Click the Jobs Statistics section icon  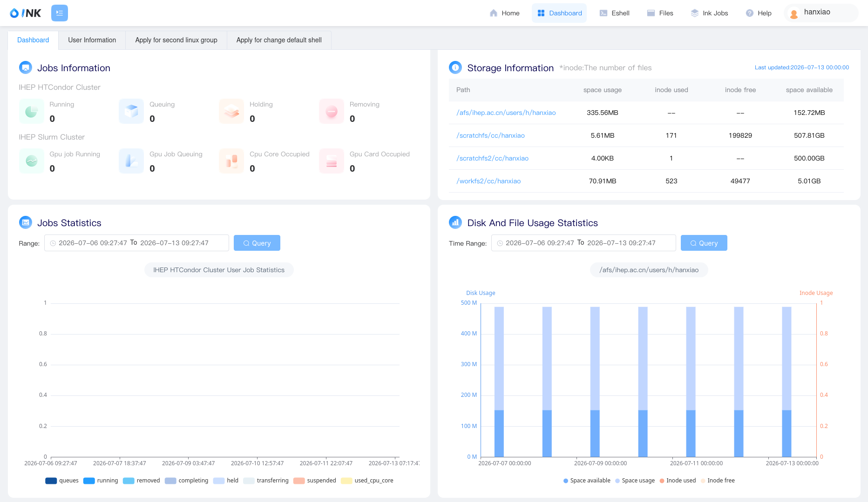click(26, 222)
